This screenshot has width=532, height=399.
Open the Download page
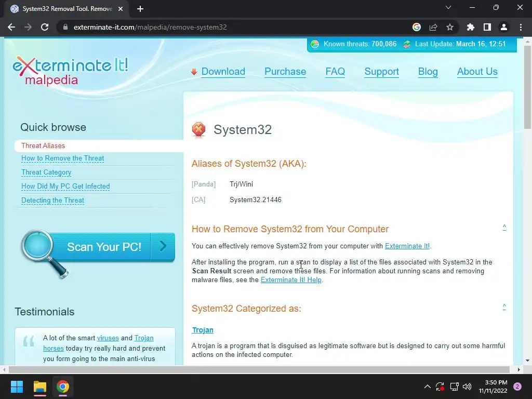point(223,72)
